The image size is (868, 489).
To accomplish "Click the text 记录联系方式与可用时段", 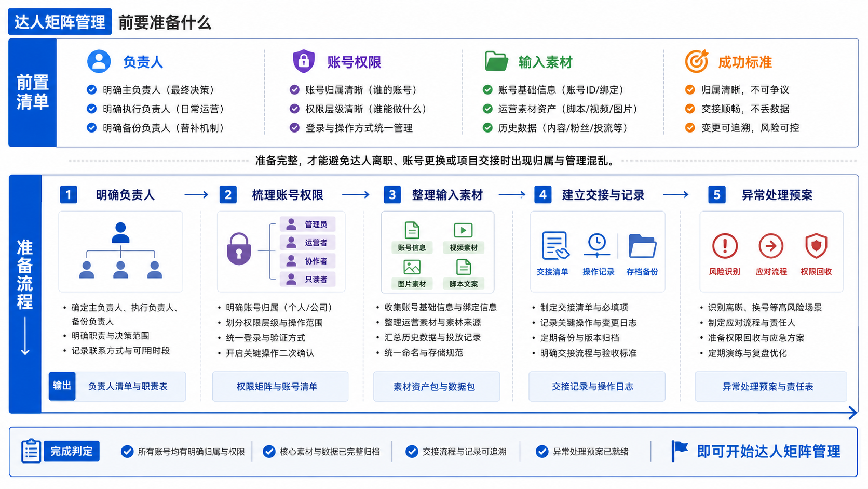I will pos(120,350).
